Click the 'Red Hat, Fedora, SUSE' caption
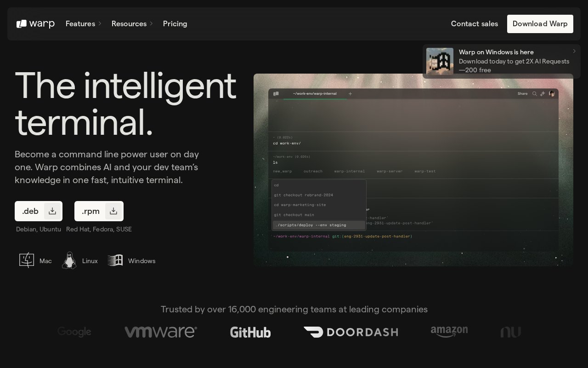 click(x=99, y=229)
